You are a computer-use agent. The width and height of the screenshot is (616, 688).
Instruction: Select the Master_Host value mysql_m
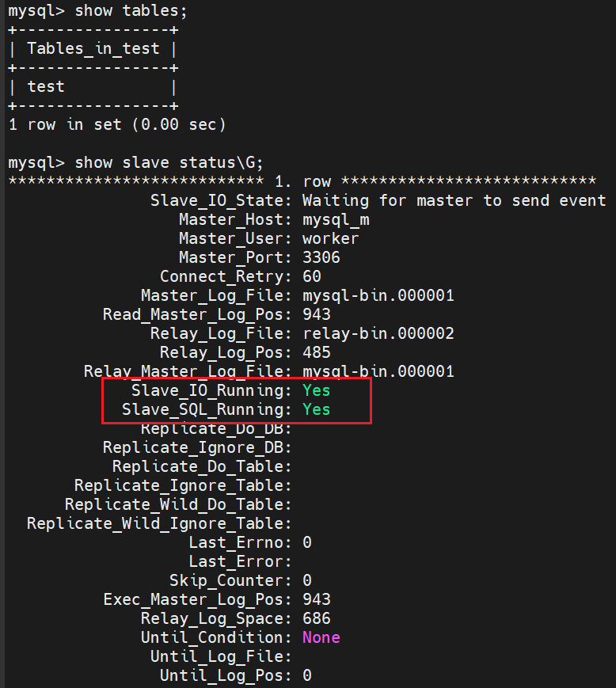click(x=336, y=219)
